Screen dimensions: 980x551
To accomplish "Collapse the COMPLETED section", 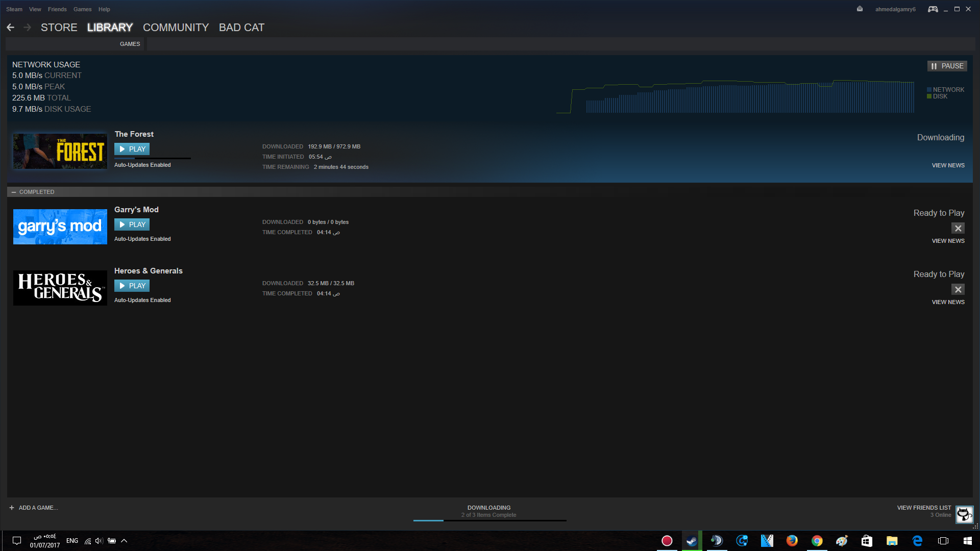I will (x=14, y=192).
